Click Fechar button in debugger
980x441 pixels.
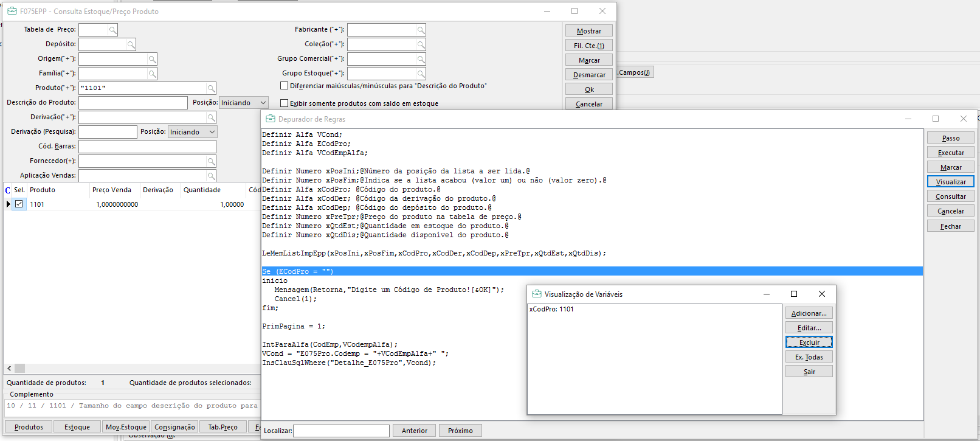point(951,226)
